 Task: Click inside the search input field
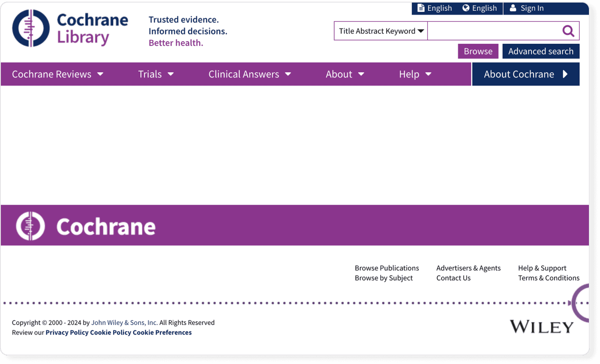[x=493, y=30]
